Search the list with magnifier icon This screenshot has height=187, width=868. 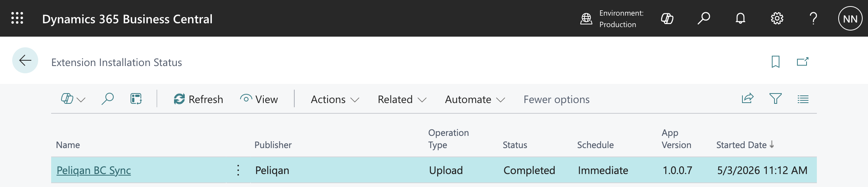(108, 99)
